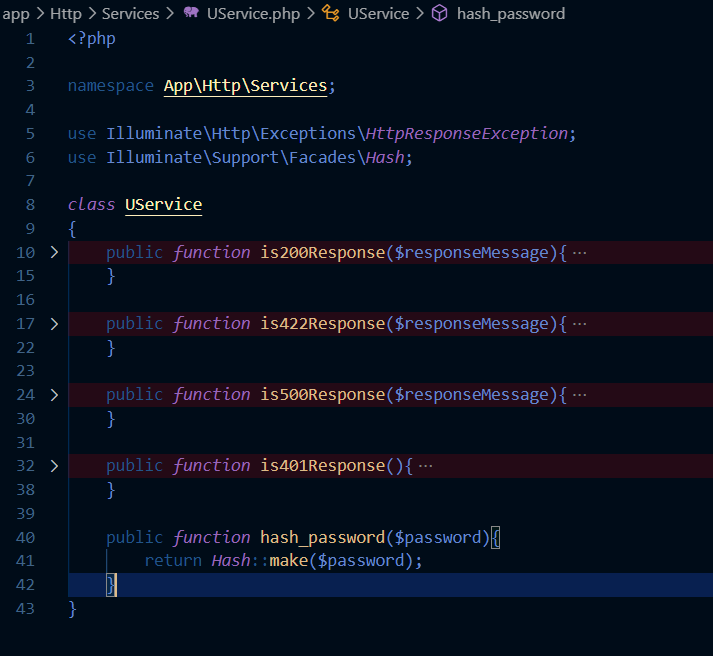Click the ellipsis after is500Response line
The width and height of the screenshot is (713, 656).
579,395
